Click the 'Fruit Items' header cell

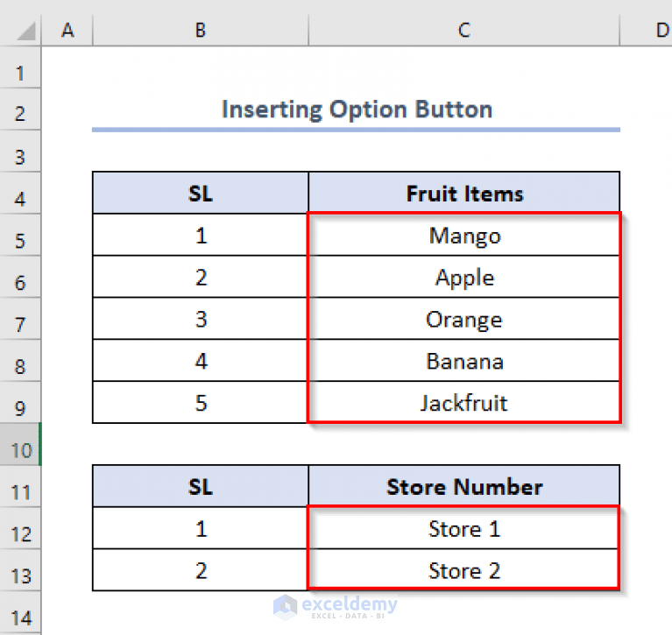pos(464,194)
